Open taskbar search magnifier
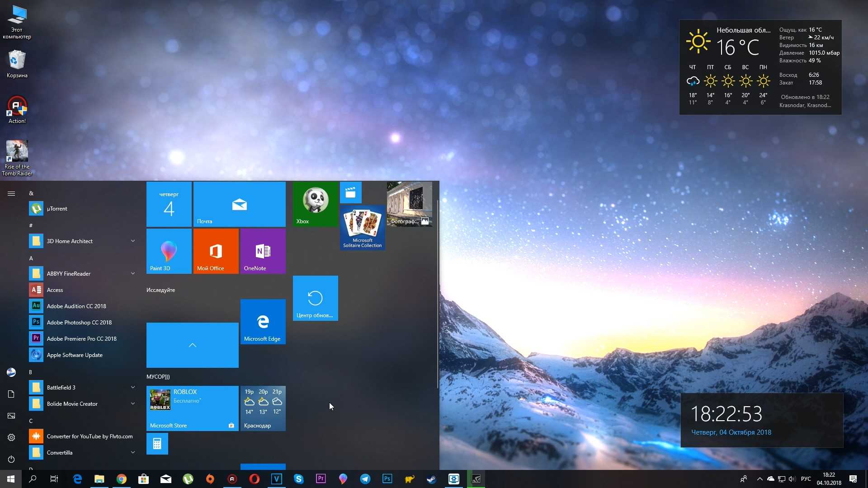The height and width of the screenshot is (488, 868). tap(33, 479)
